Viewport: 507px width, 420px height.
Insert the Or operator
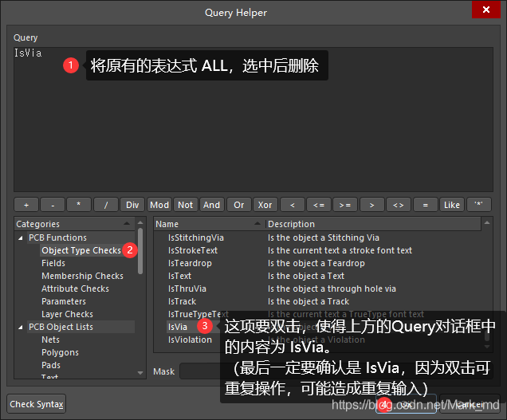(239, 205)
